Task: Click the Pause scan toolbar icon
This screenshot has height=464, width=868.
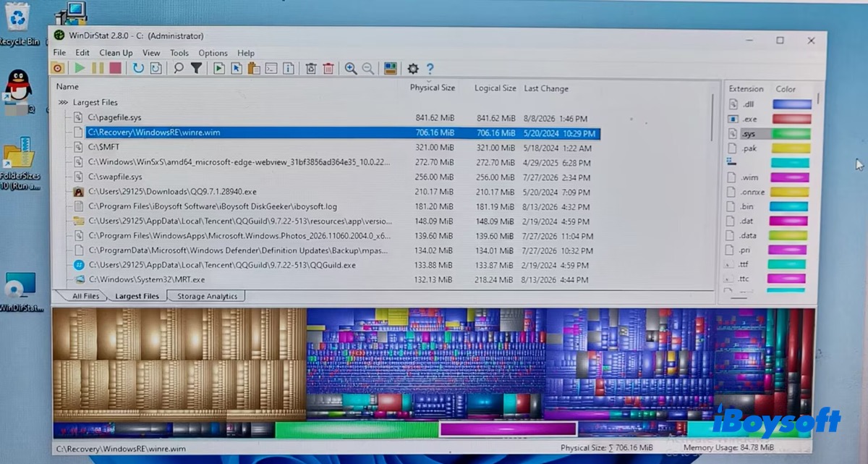Action: (98, 68)
